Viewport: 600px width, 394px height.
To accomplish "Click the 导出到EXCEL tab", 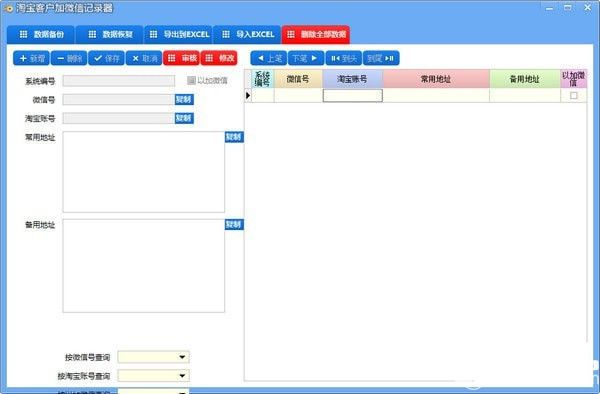I will (178, 35).
